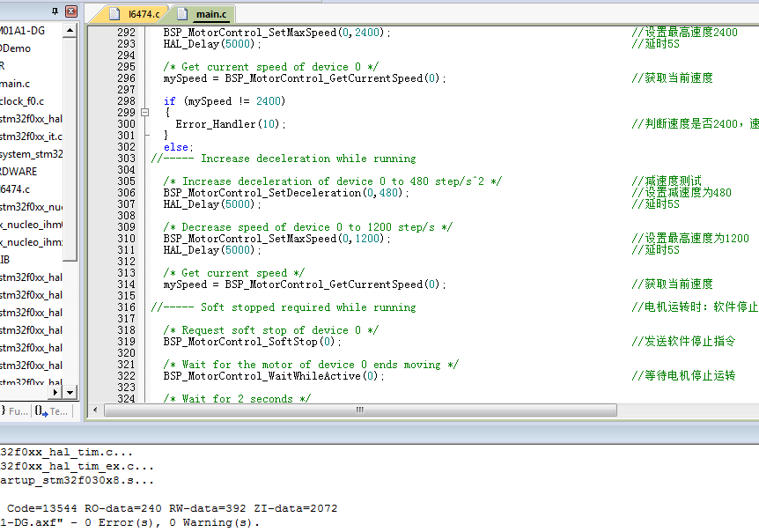Image resolution: width=759 pixels, height=532 pixels.
Task: Click the editor's left horizontal scroll arrow
Action: [95, 410]
